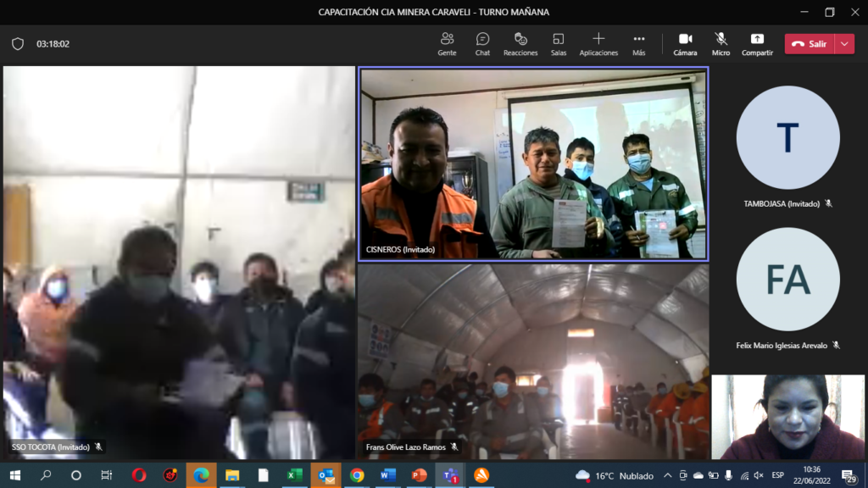Viewport: 868px width, 488px height.
Task: Toggle the Cámara on or off
Action: (685, 43)
